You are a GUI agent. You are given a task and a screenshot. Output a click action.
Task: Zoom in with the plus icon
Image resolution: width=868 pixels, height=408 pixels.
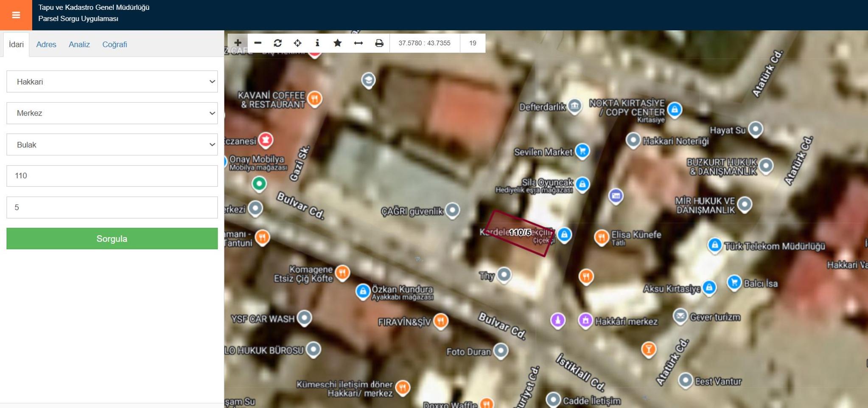pos(238,43)
